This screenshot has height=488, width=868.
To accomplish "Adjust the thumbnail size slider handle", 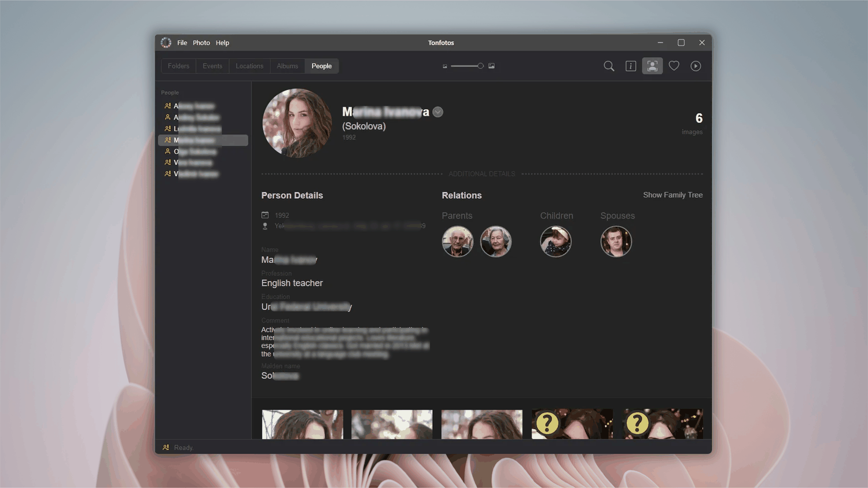I will point(480,66).
